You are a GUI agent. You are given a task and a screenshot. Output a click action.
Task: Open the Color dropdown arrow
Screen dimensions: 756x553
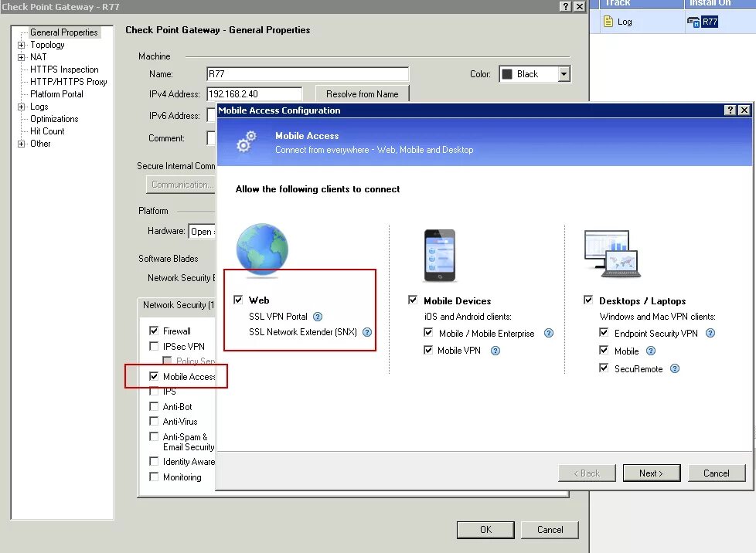click(564, 74)
